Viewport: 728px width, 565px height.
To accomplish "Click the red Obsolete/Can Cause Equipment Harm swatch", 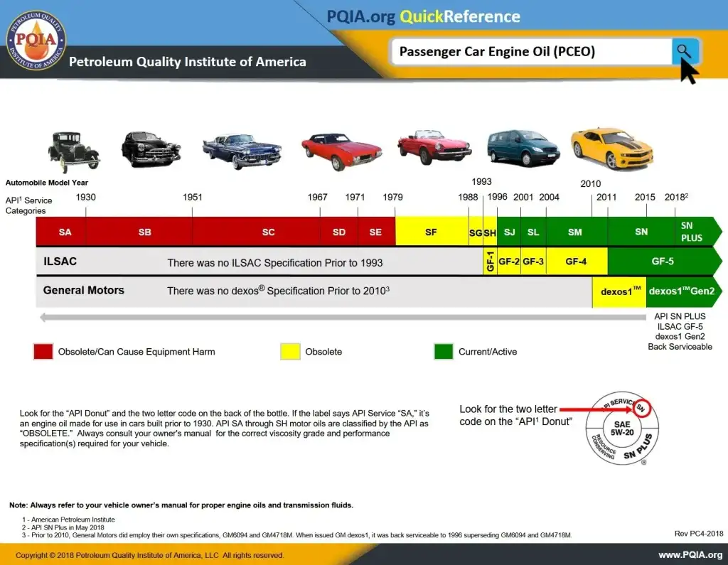I will point(43,352).
